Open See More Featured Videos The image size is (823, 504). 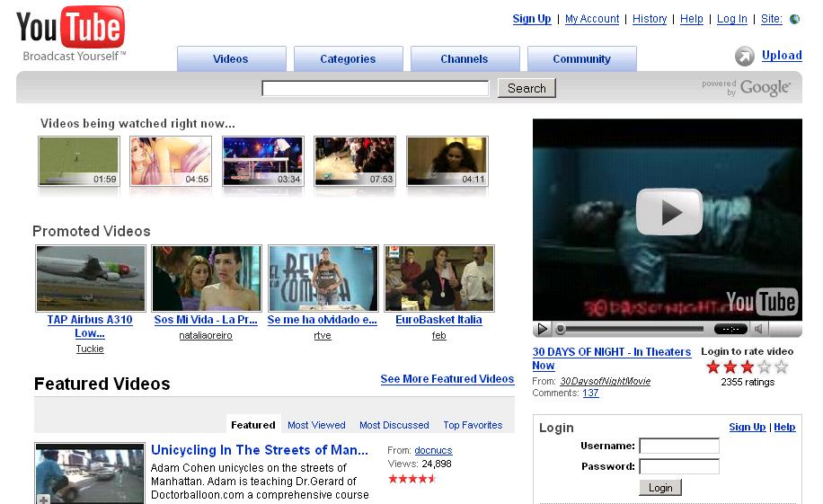point(447,378)
